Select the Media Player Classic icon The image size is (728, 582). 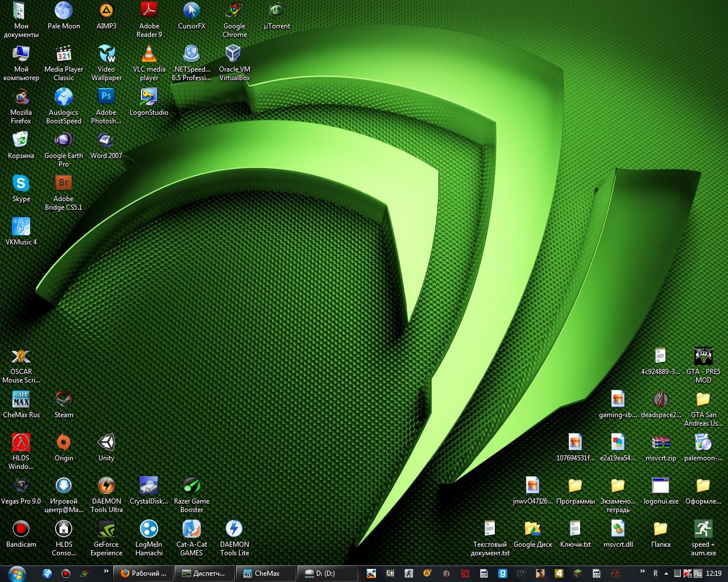64,63
